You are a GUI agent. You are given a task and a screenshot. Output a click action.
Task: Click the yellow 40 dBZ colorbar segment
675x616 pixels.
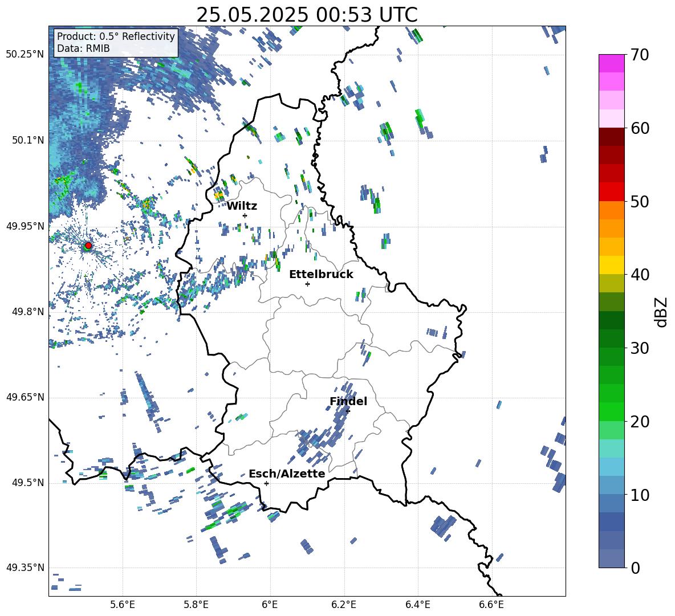(x=611, y=265)
